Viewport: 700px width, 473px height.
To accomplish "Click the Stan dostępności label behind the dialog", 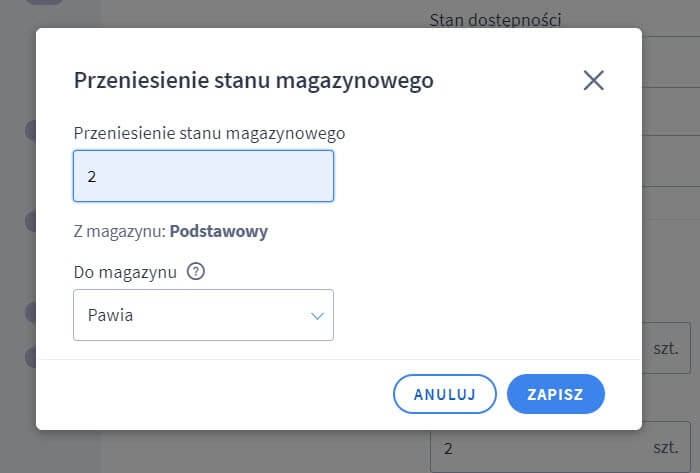I will pos(509,19).
